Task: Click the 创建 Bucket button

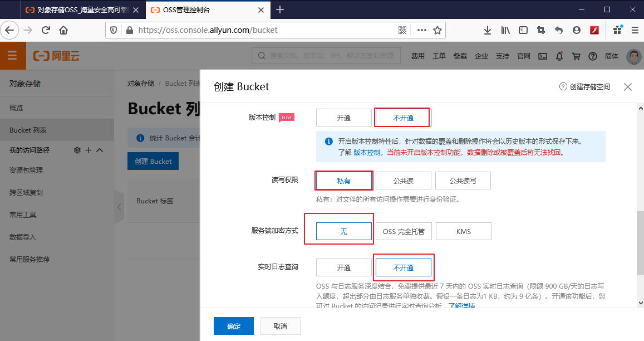Action: click(153, 161)
